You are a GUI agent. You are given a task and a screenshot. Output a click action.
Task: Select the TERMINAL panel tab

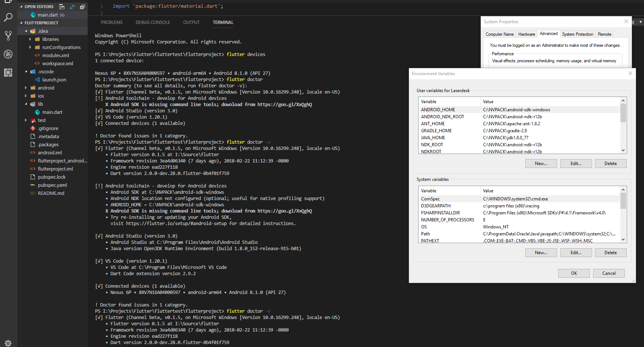point(223,22)
